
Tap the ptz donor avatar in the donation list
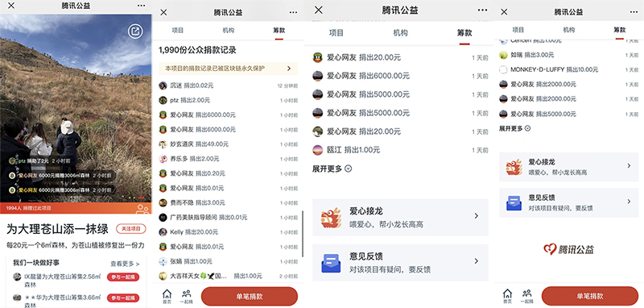click(163, 100)
